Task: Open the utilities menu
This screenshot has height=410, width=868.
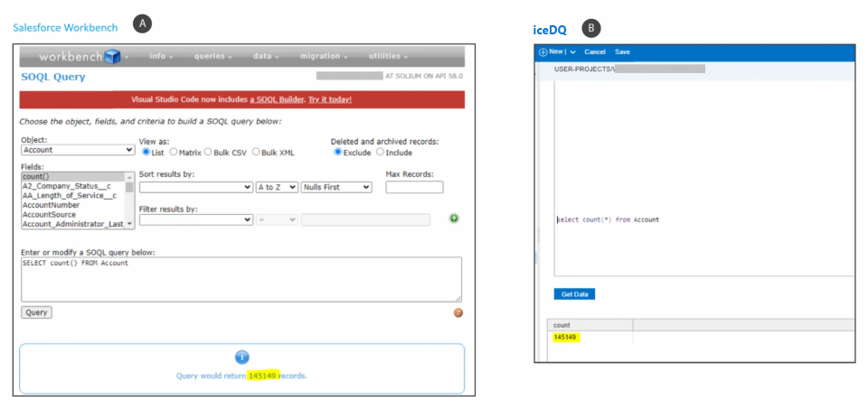Action: 389,56
